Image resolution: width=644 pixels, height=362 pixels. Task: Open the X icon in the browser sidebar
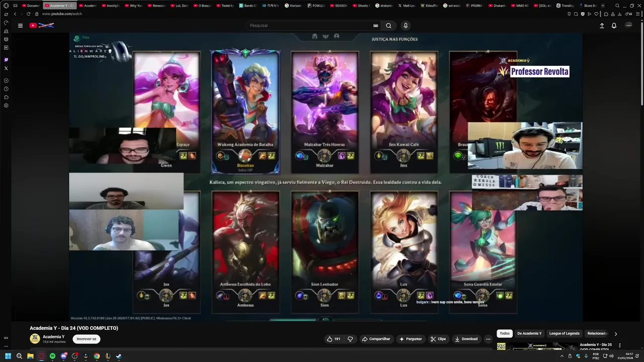(6, 68)
